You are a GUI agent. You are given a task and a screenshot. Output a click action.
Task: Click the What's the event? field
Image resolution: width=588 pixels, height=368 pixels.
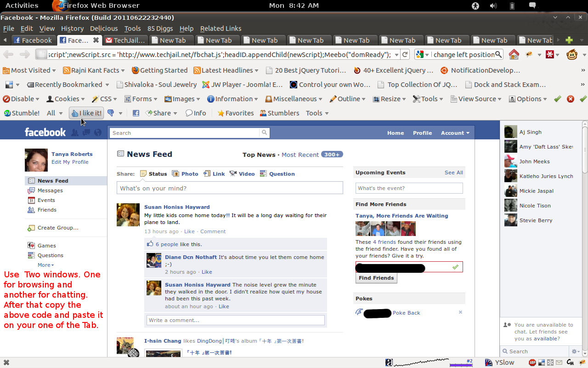(409, 188)
